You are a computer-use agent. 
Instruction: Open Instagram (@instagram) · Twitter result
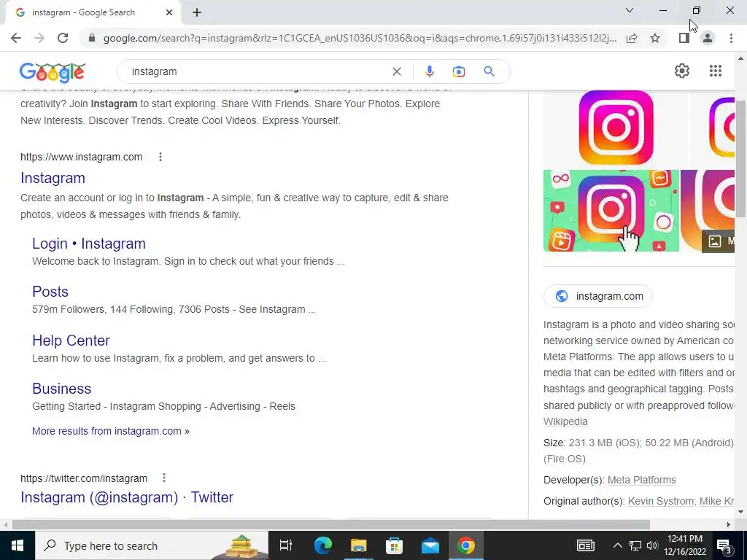point(127,497)
